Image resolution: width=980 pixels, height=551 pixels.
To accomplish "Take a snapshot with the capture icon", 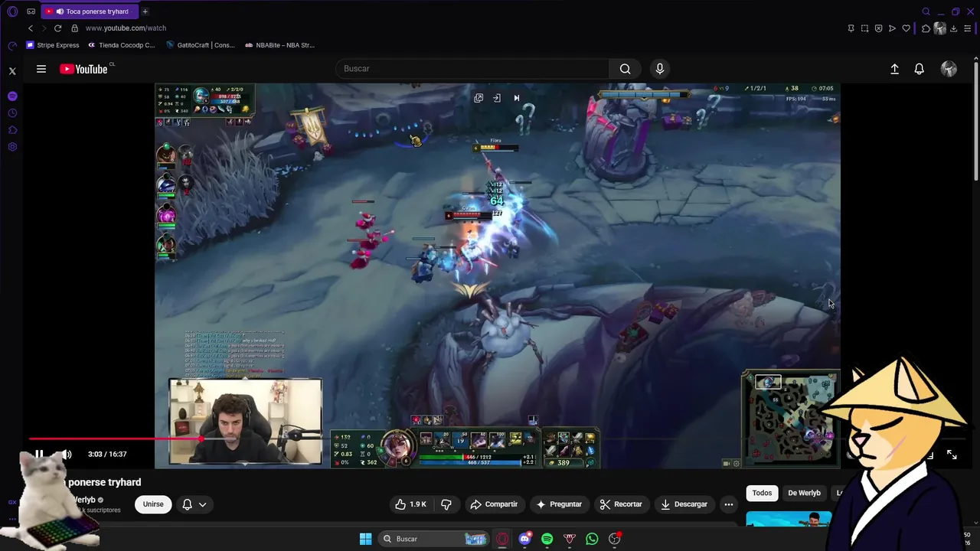I will tap(864, 28).
